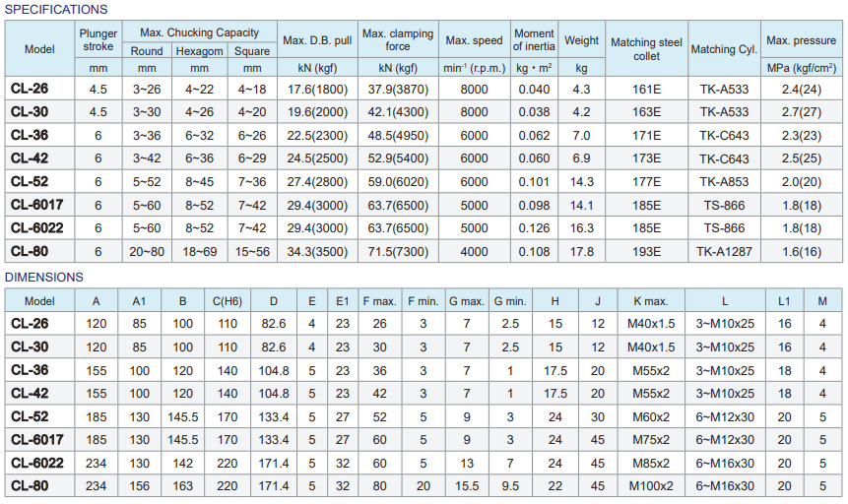Click the Max. Chucking Capacity header

pos(200,32)
